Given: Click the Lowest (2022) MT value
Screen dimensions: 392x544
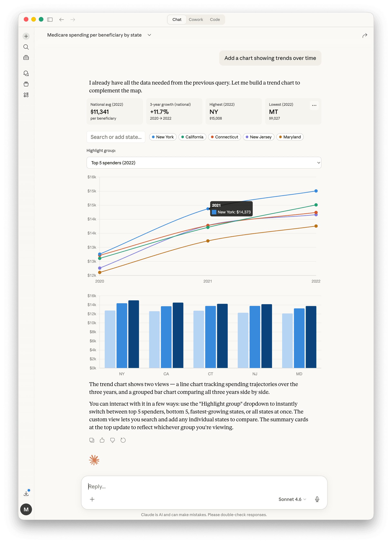Looking at the screenshot, I should click(273, 112).
